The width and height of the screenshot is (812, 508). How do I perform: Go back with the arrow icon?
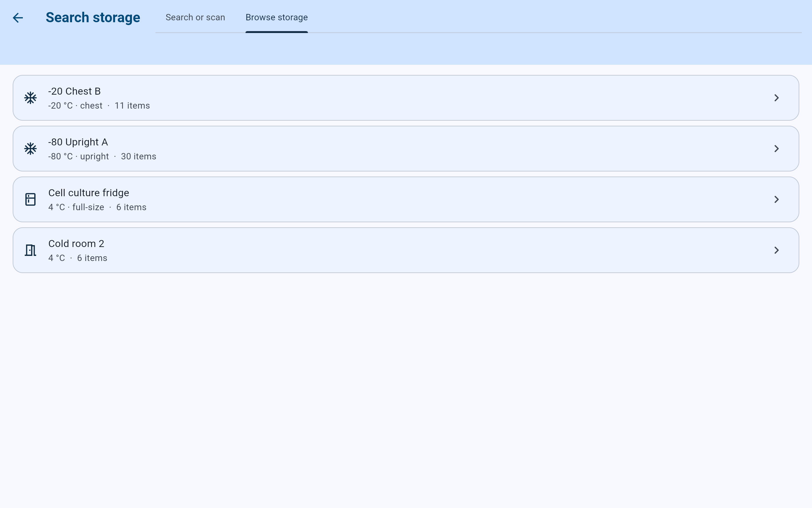[18, 17]
